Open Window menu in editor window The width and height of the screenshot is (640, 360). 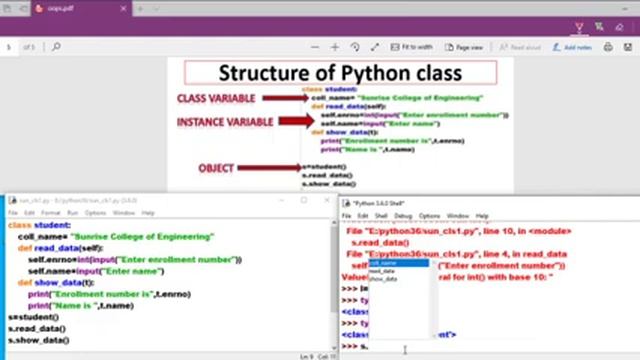click(x=124, y=213)
